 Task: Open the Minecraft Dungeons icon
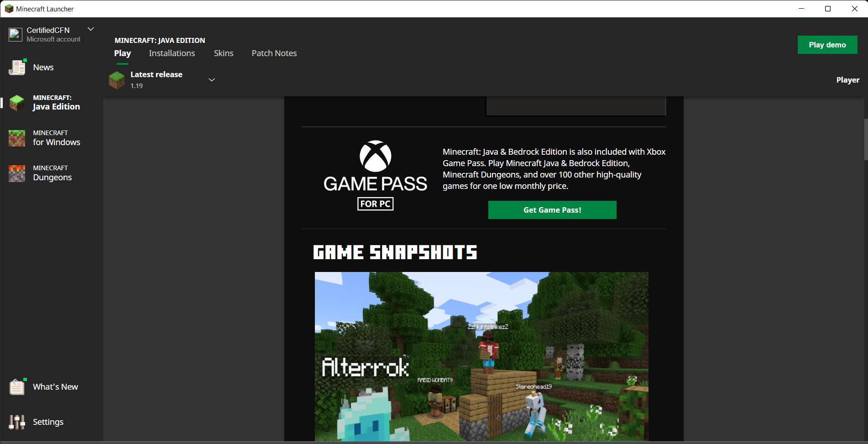click(17, 173)
